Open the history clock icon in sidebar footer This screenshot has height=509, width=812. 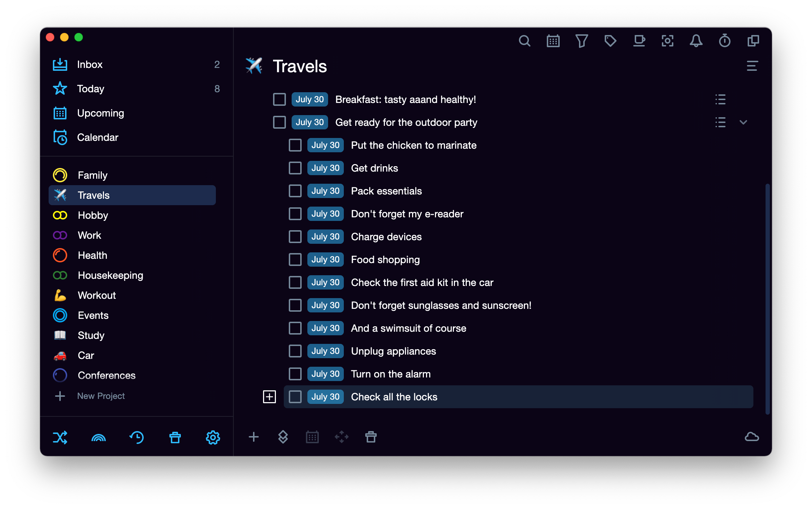tap(137, 438)
